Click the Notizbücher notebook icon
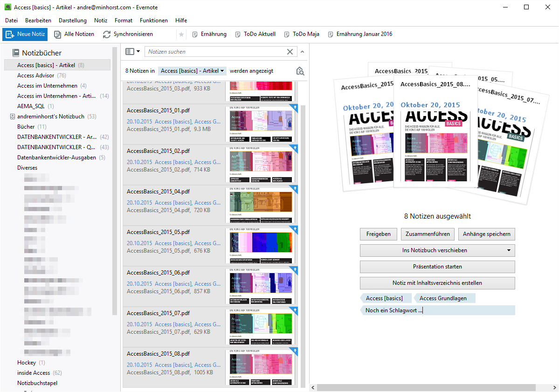The image size is (559, 392). click(x=16, y=53)
